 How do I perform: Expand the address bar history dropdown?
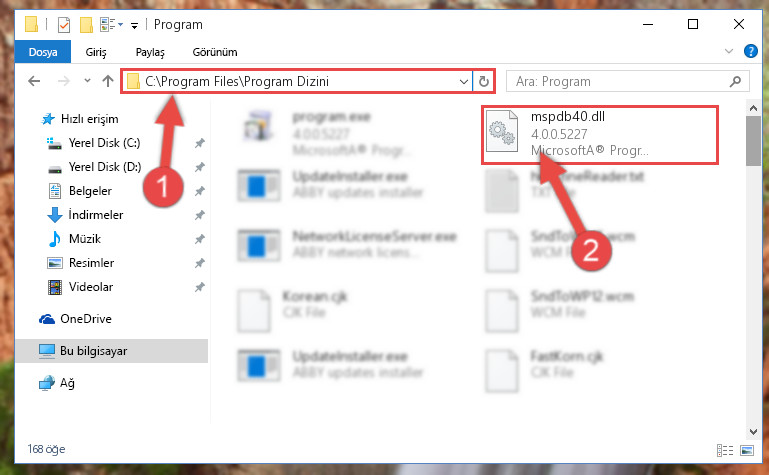[x=463, y=81]
